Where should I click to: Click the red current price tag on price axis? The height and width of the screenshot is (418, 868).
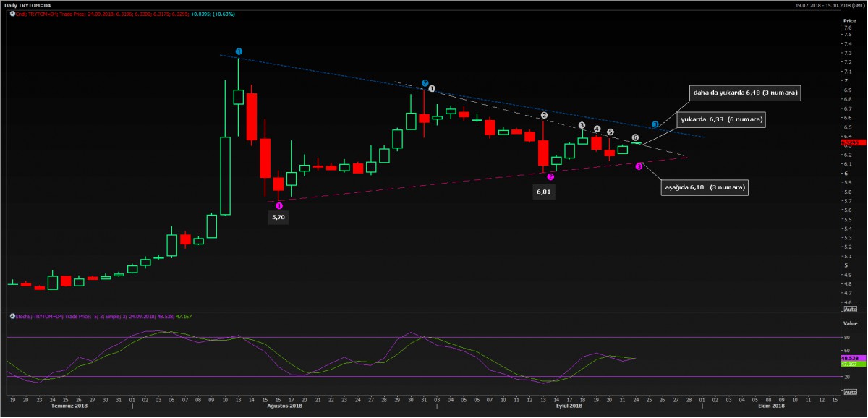pos(849,142)
